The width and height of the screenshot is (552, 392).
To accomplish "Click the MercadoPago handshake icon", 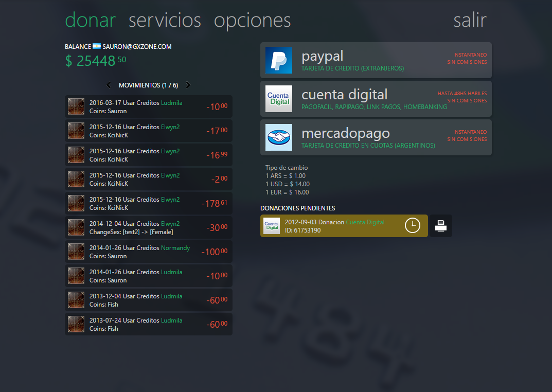I will point(278,137).
